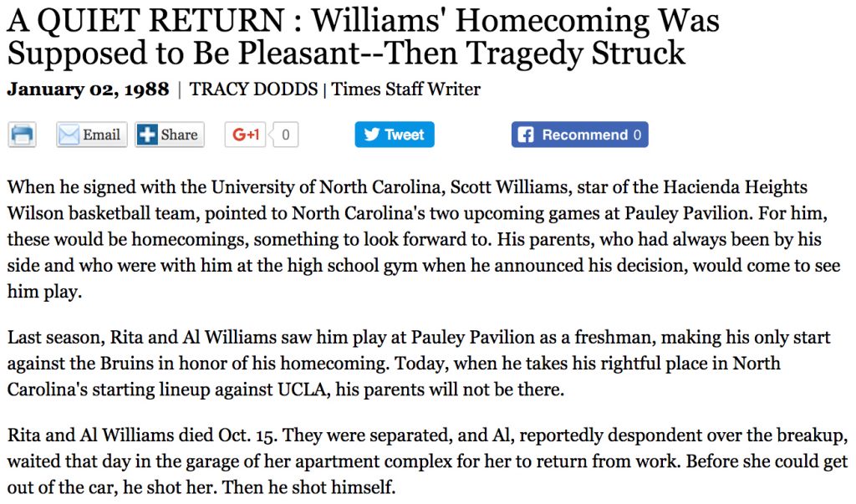Click the date January 02, 1988
Screen dimensions: 856x504
tap(88, 89)
